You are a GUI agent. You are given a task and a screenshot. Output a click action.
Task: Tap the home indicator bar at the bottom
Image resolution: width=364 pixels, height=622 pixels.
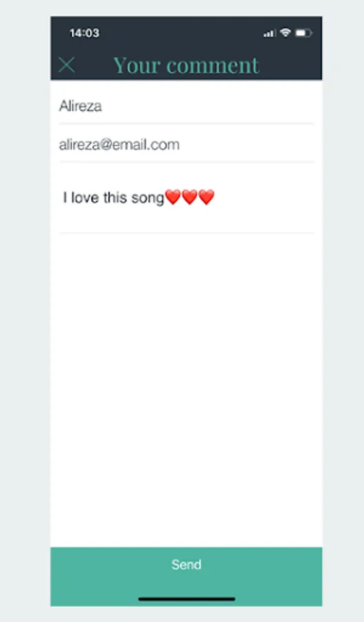(186, 599)
